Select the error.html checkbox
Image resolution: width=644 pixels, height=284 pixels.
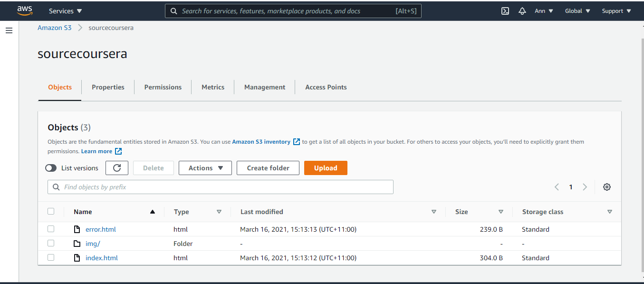point(51,229)
